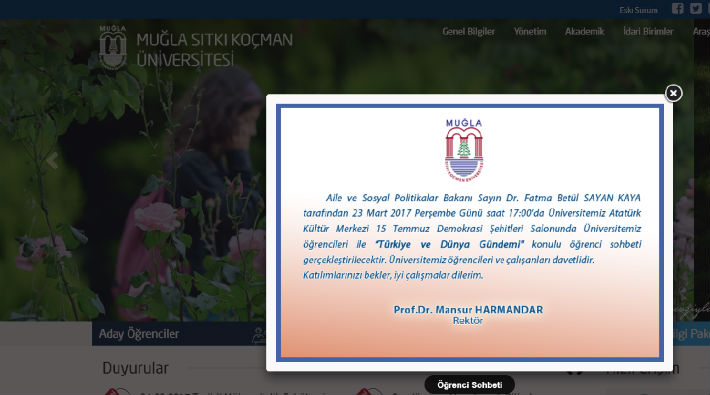Go to previous slide with the left arrow
This screenshot has width=710, height=395.
[x=52, y=160]
